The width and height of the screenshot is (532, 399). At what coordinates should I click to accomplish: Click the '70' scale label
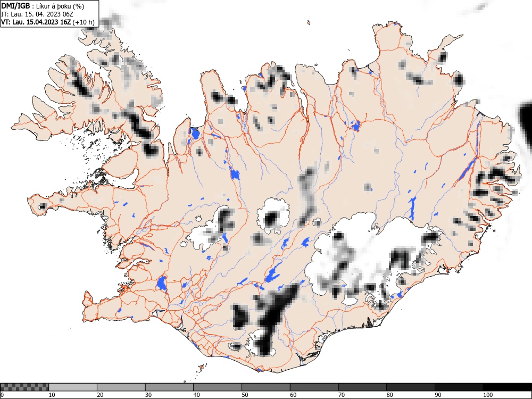pos(342,395)
